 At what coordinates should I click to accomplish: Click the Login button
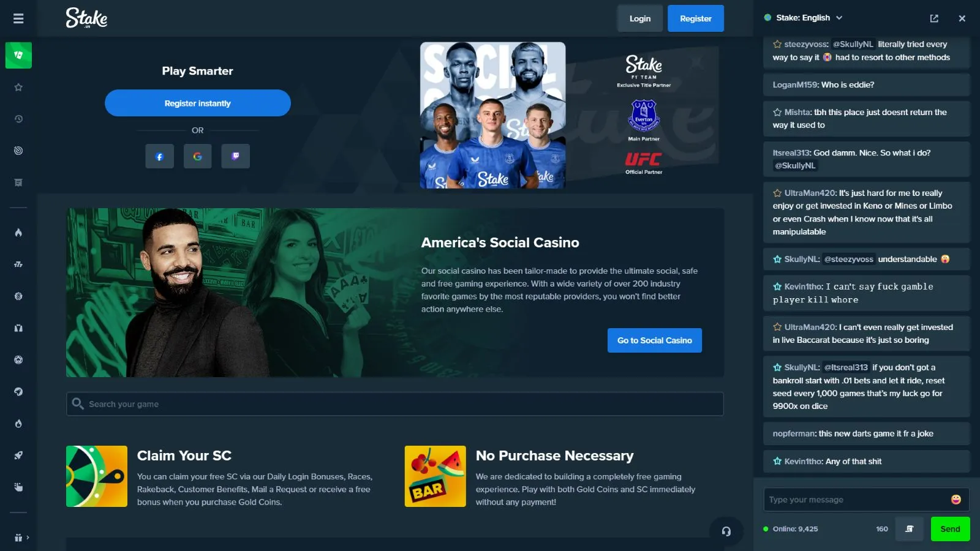click(640, 18)
